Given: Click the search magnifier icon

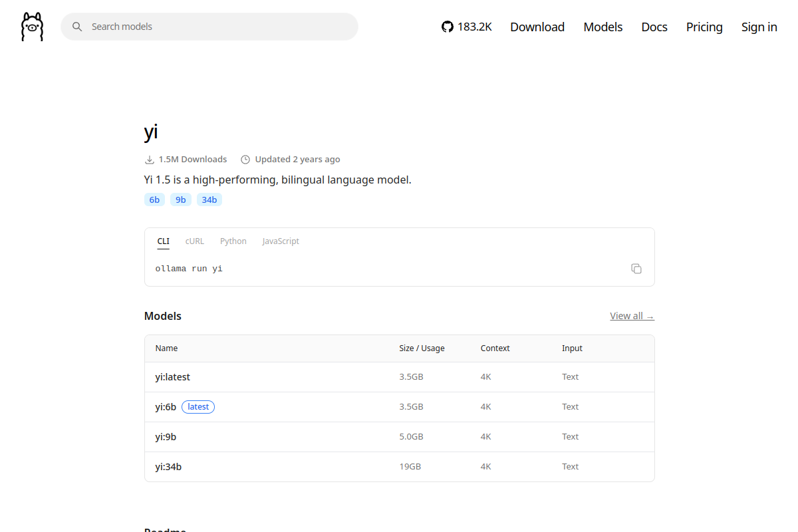Looking at the screenshot, I should [x=77, y=27].
